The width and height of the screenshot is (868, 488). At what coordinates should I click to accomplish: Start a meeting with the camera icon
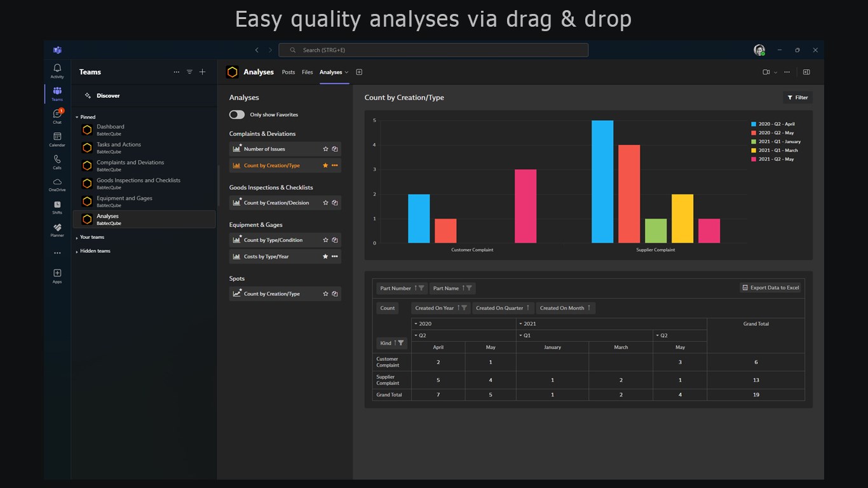[x=766, y=72]
